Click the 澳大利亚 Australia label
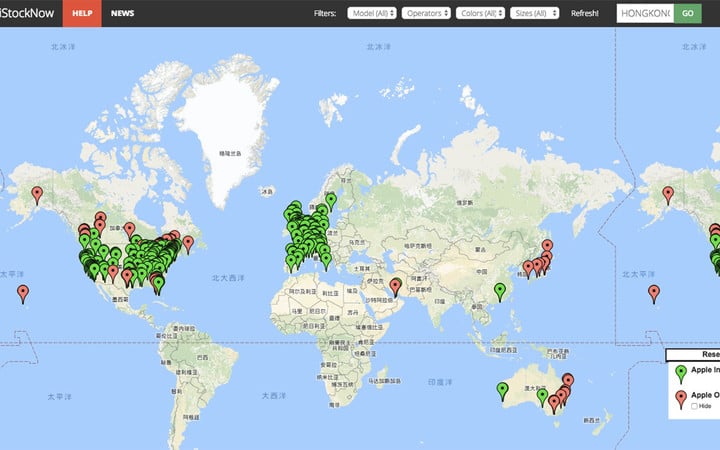Screen dimensions: 720x450 pos(534,388)
